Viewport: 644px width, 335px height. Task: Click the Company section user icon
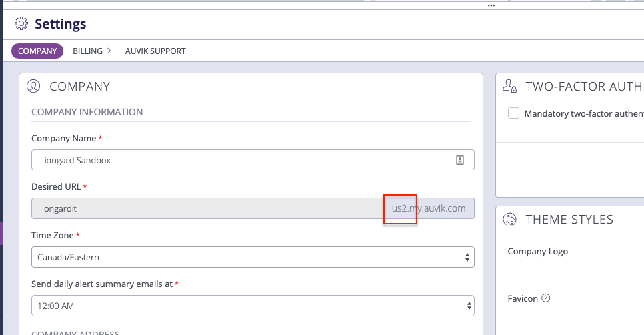(33, 86)
